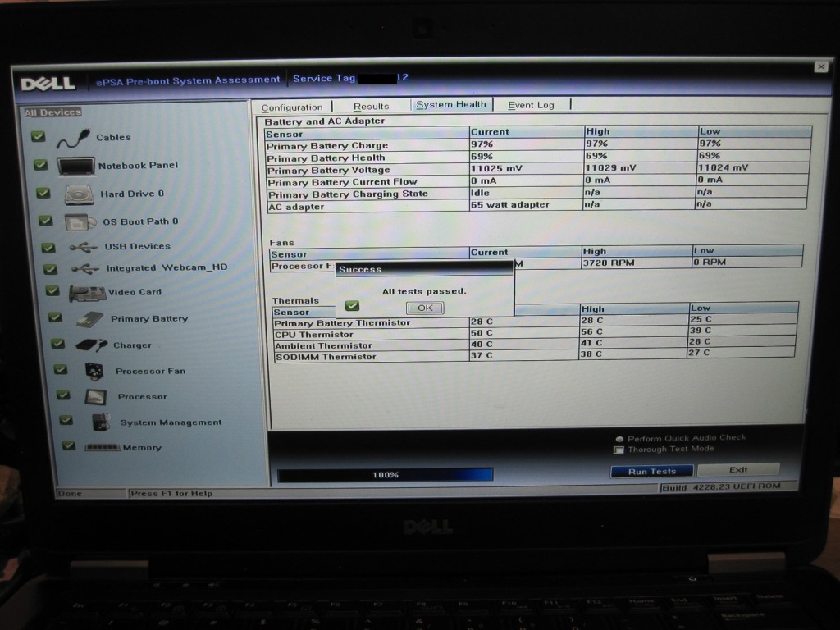Click the Run Tests button
840x630 pixels.
[652, 472]
